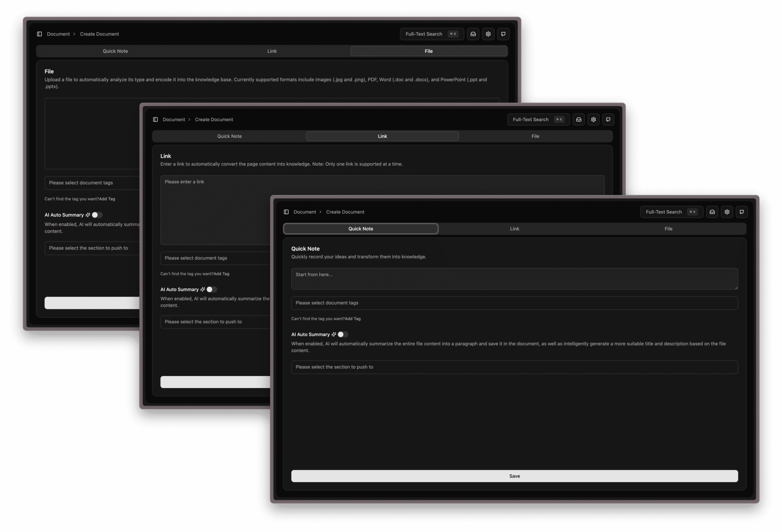
Task: Toggle sidebar icon in front Quick Note window
Action: (286, 212)
